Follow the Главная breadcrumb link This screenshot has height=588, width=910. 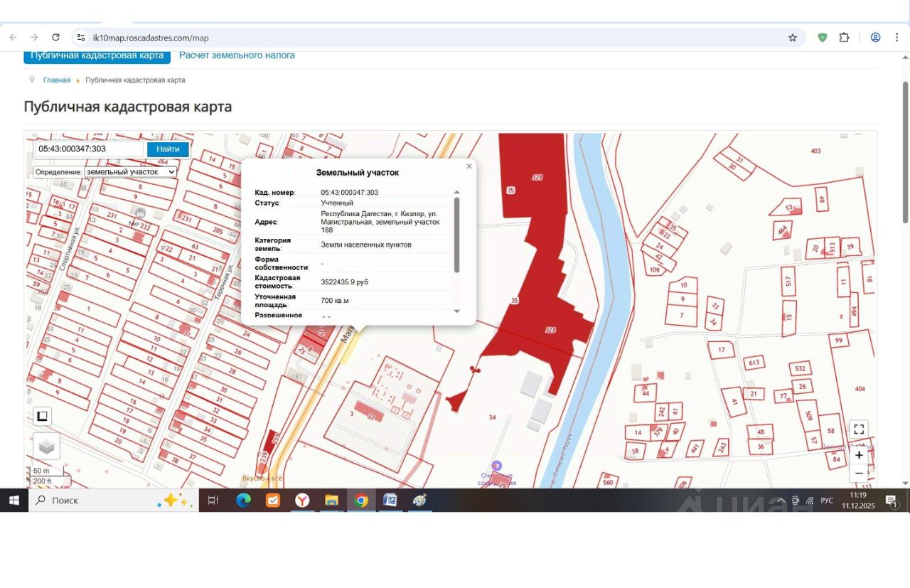(57, 80)
